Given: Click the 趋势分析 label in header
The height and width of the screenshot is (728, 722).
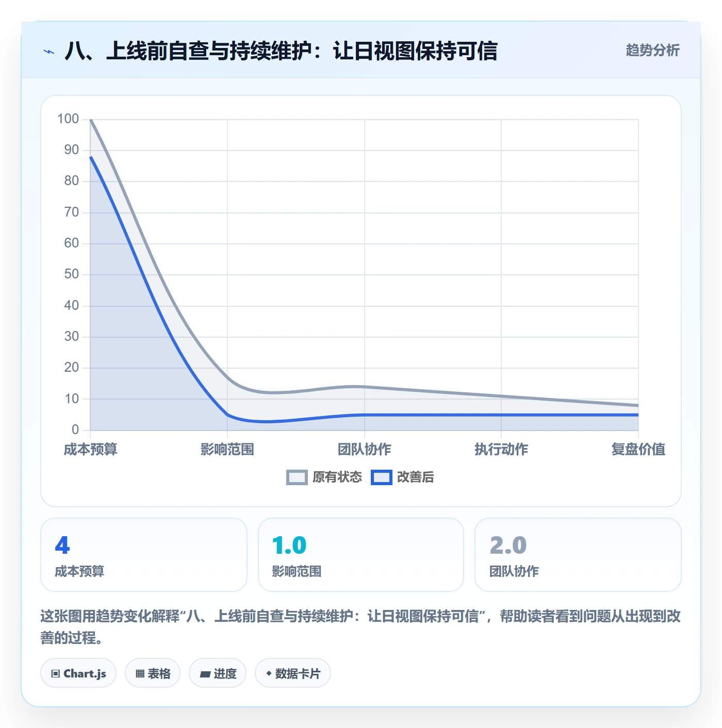Looking at the screenshot, I should [x=652, y=50].
